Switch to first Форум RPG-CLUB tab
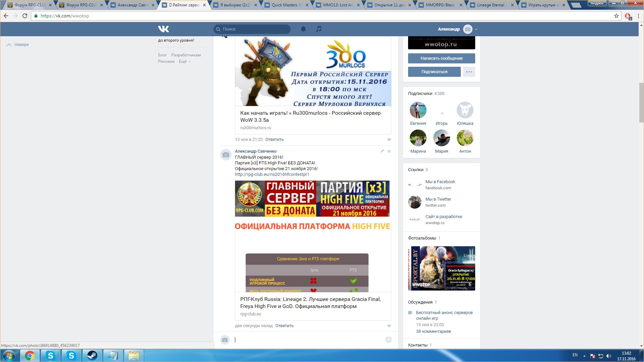Image resolution: width=644 pixels, height=362 pixels. pos(30,5)
